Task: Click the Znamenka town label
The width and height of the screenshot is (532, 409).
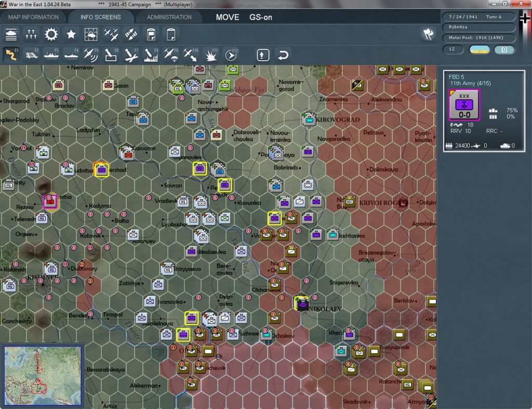Action: coord(333,99)
